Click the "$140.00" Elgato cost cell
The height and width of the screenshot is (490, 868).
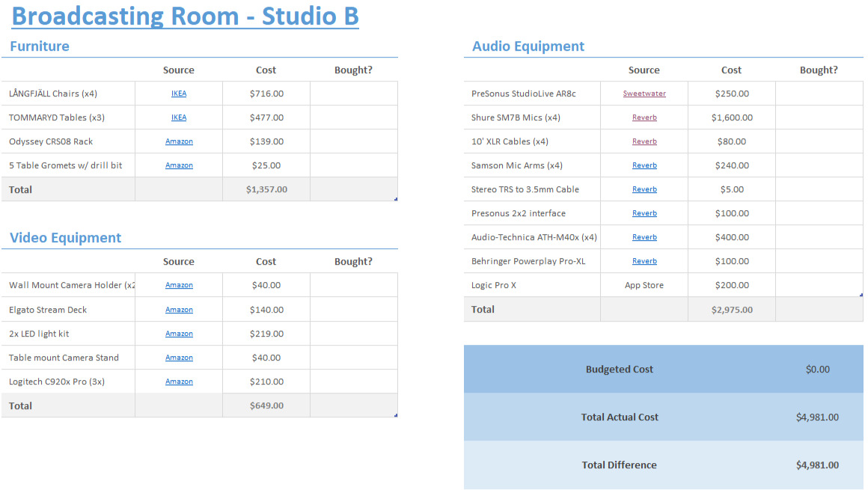click(266, 310)
